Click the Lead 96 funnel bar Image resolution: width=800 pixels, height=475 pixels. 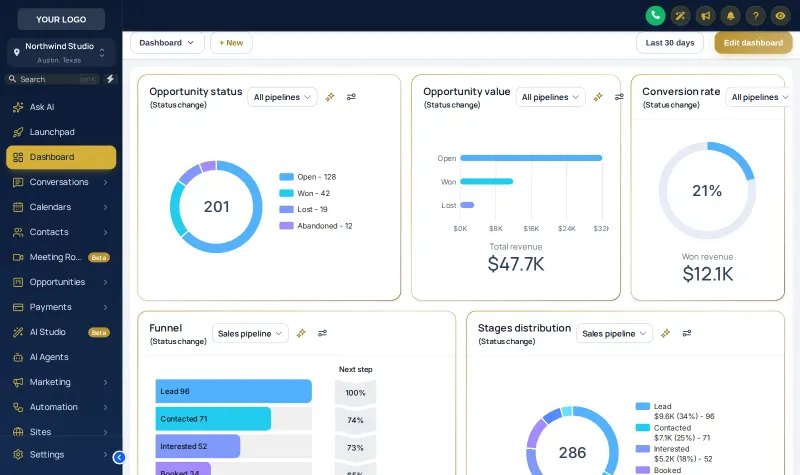(x=234, y=391)
